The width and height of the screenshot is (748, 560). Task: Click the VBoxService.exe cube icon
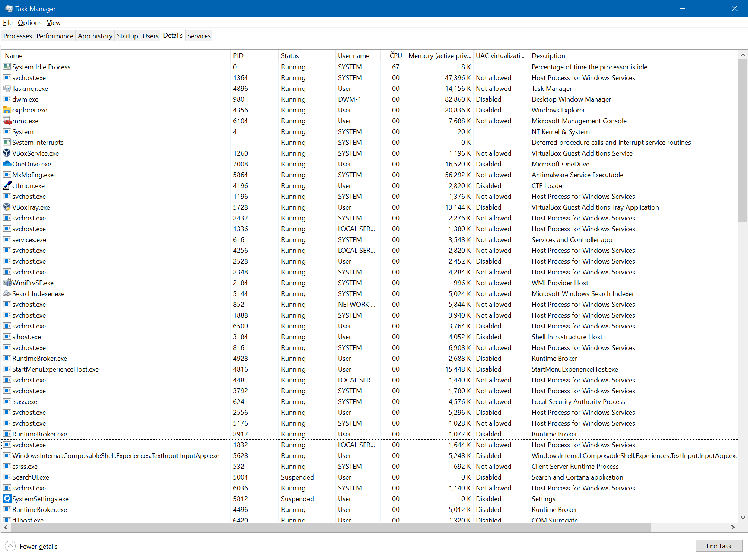7,153
